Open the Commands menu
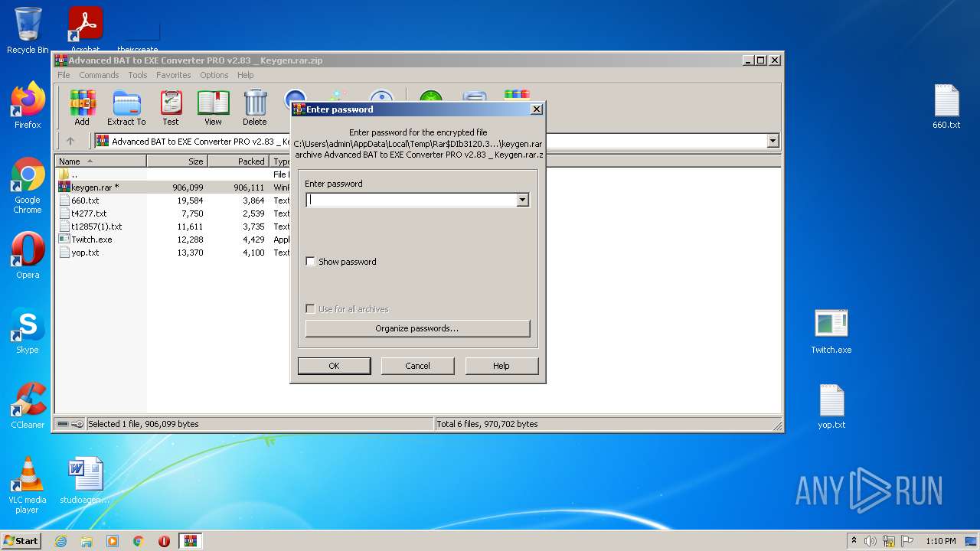 point(99,75)
